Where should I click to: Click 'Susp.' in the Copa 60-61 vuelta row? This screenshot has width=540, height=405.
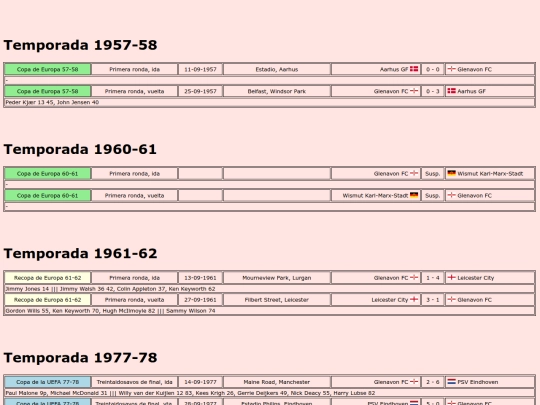[433, 196]
